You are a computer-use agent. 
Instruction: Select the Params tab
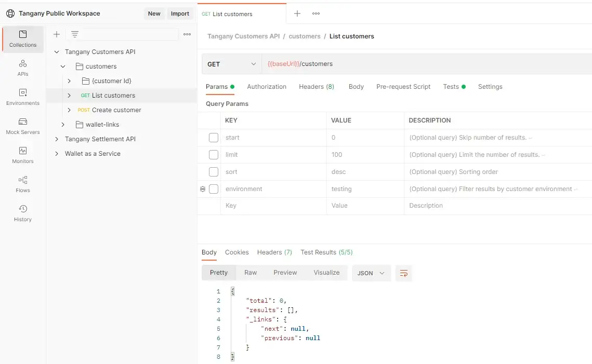[x=220, y=87]
